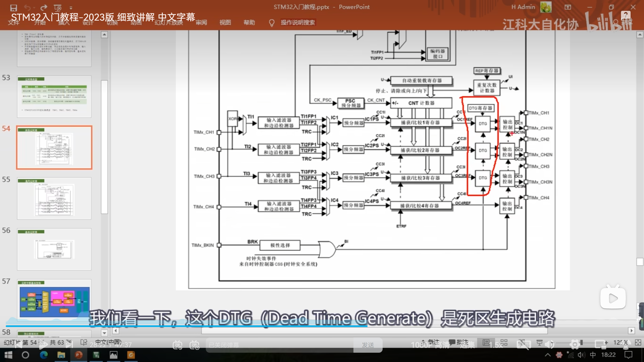Toggle the danmaku on/off switch
The height and width of the screenshot is (362, 644).
coord(178,345)
